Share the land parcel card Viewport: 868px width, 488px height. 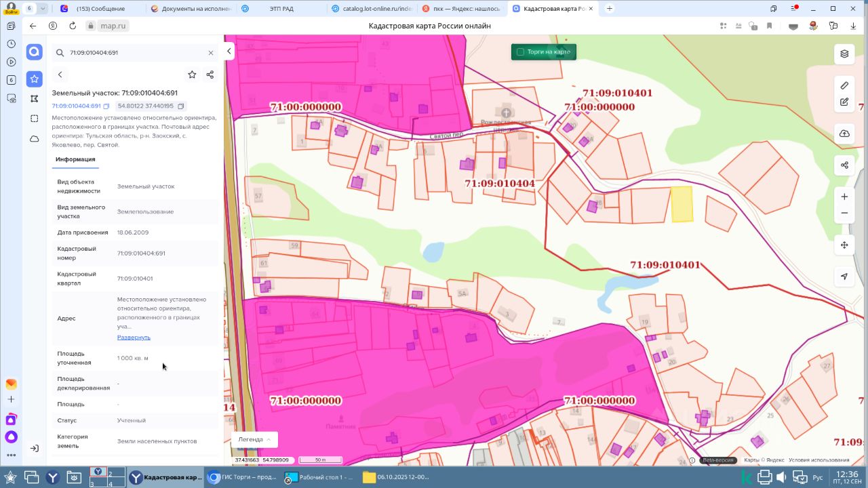pyautogui.click(x=210, y=75)
